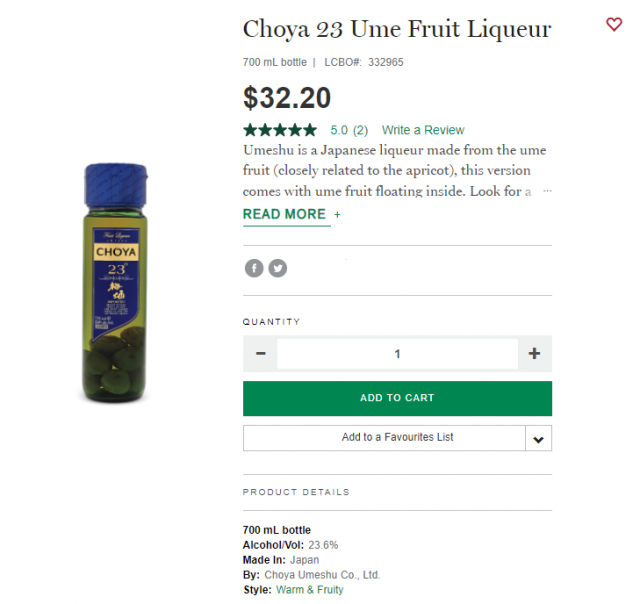This screenshot has width=640, height=604.
Task: Open the Warm & Fruity style link
Action: click(x=309, y=590)
